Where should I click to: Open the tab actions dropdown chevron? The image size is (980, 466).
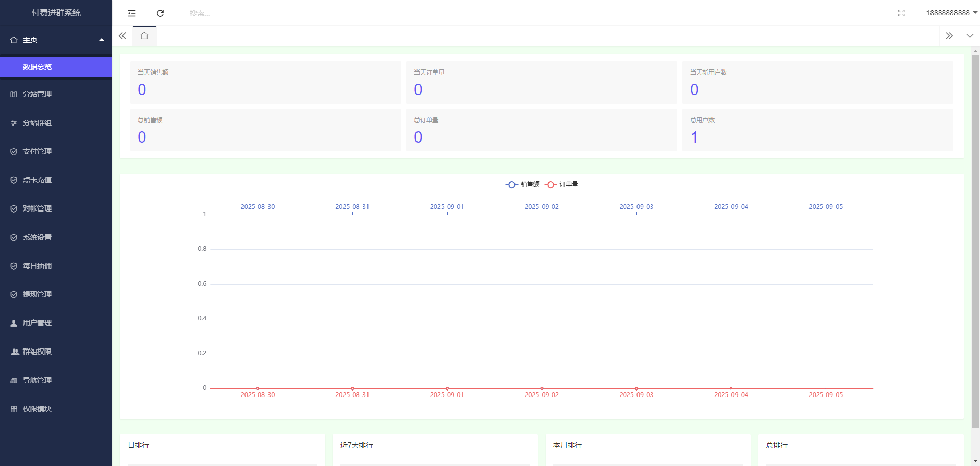click(970, 36)
